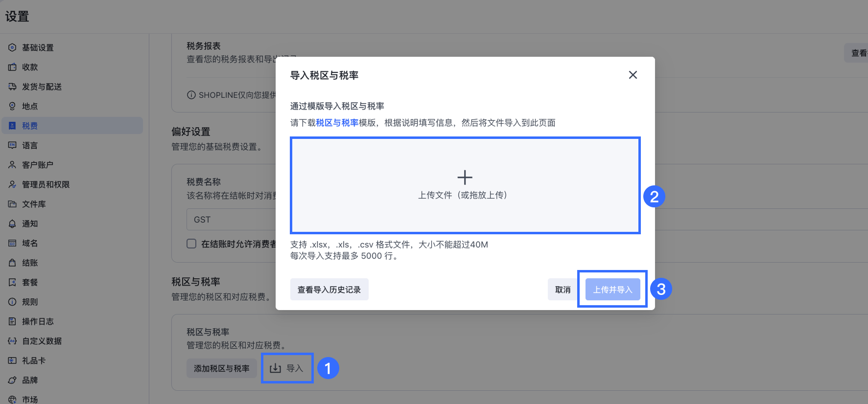Screen dimensions: 868x404
Task: Click the 操作日志 log icon
Action: tap(12, 321)
